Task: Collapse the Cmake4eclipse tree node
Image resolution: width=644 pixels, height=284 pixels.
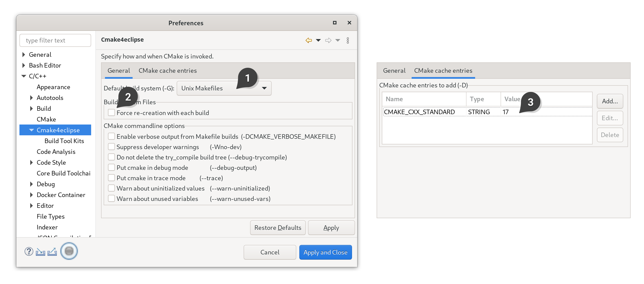Action: (32, 130)
